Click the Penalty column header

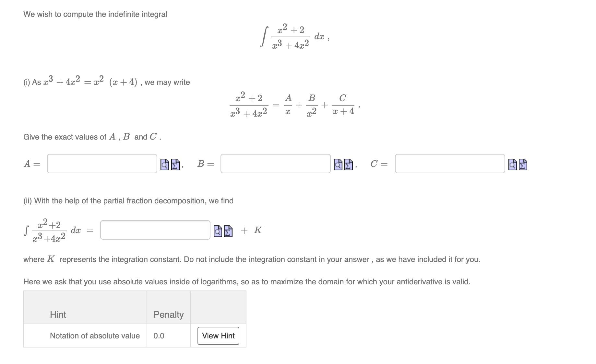coord(169,314)
